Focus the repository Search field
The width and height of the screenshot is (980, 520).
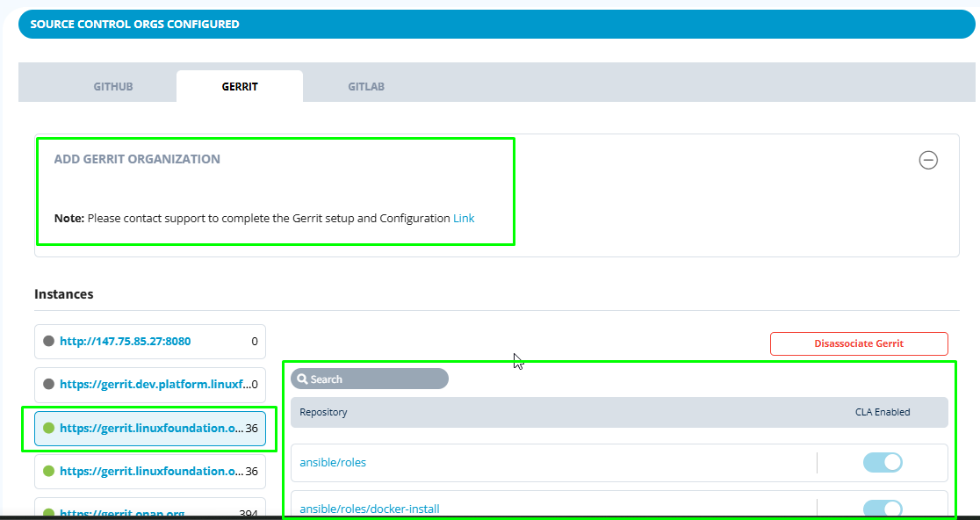(x=378, y=379)
